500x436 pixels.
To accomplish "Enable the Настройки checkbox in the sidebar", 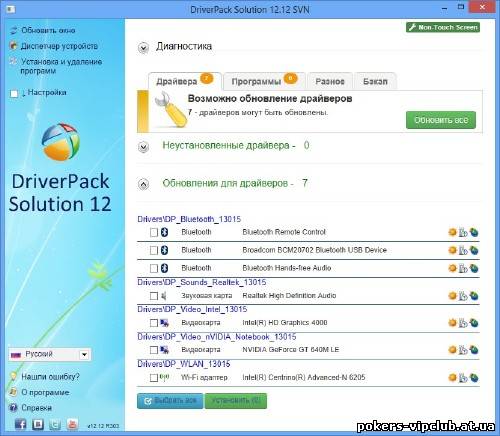I will [x=14, y=94].
